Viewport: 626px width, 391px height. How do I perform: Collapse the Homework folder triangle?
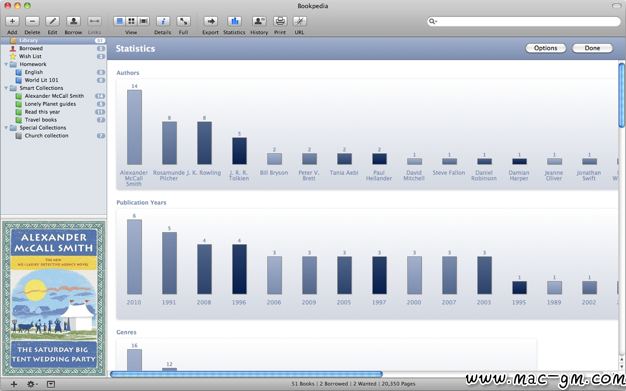click(x=6, y=64)
